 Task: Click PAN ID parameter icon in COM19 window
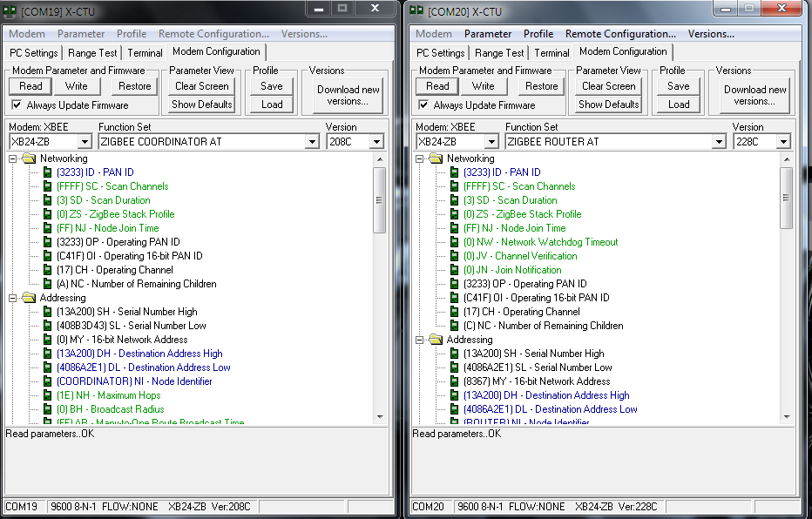(47, 172)
